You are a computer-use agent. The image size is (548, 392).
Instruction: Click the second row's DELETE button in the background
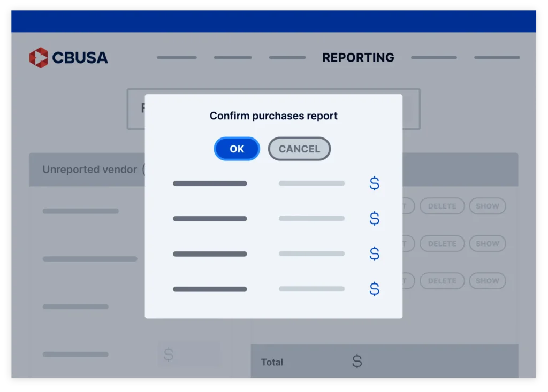[442, 243]
